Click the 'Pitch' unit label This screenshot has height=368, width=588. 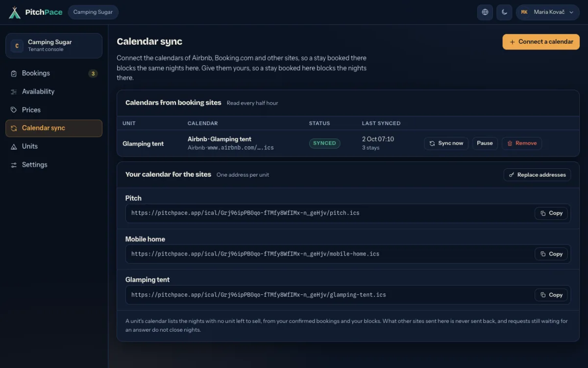pyautogui.click(x=133, y=198)
